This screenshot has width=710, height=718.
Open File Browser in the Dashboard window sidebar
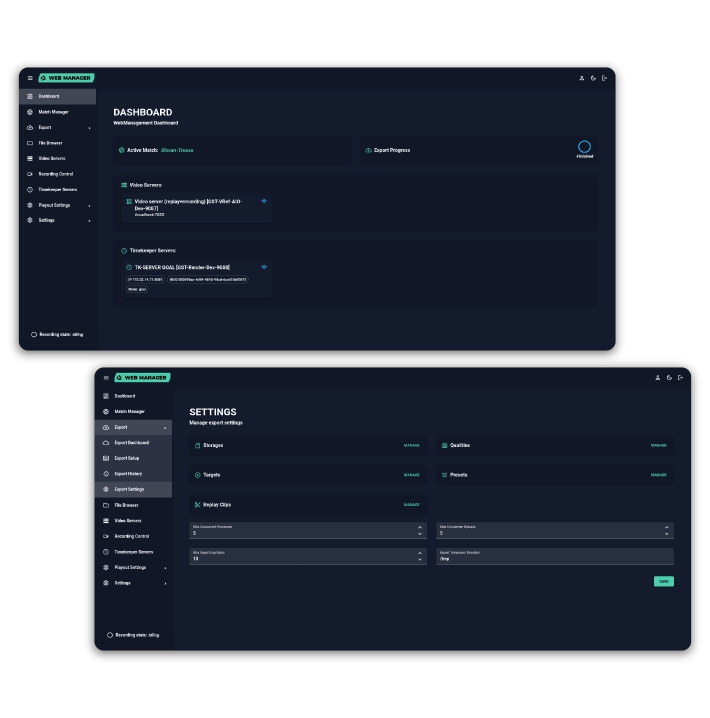58,143
